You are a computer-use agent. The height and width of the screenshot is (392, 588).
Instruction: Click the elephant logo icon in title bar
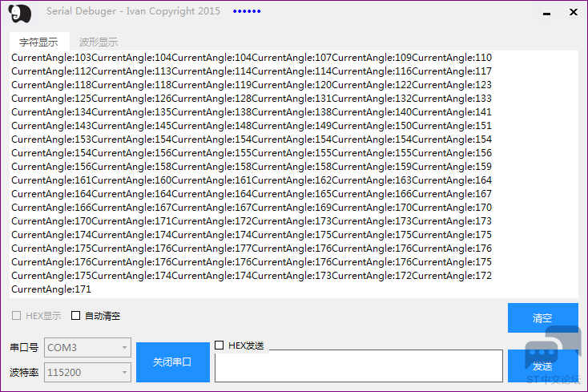(x=20, y=14)
